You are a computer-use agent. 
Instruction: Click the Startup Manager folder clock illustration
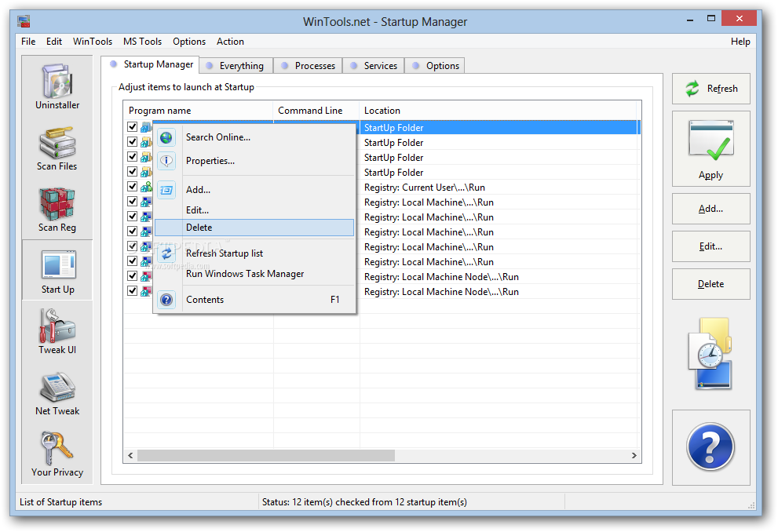[x=710, y=354]
